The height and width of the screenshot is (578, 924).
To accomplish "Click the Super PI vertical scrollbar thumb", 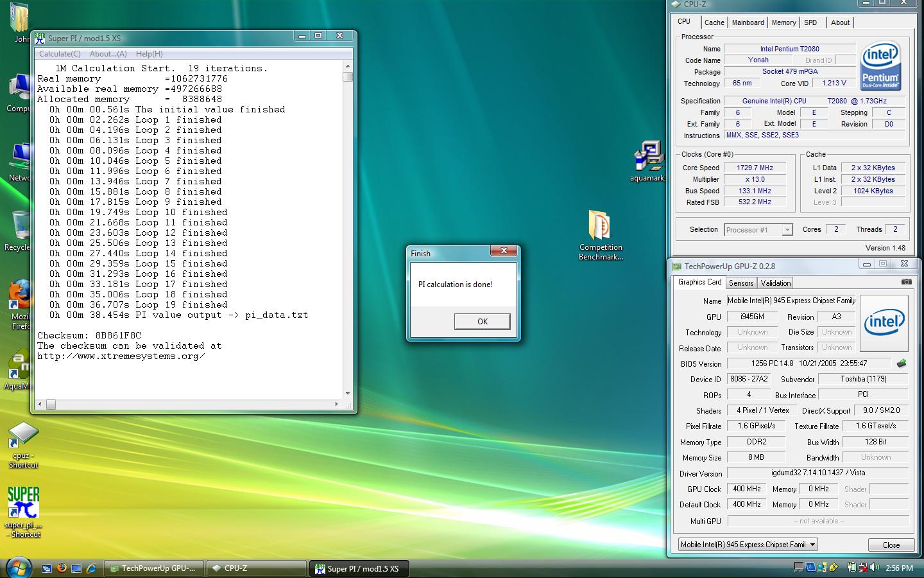I will [x=348, y=77].
